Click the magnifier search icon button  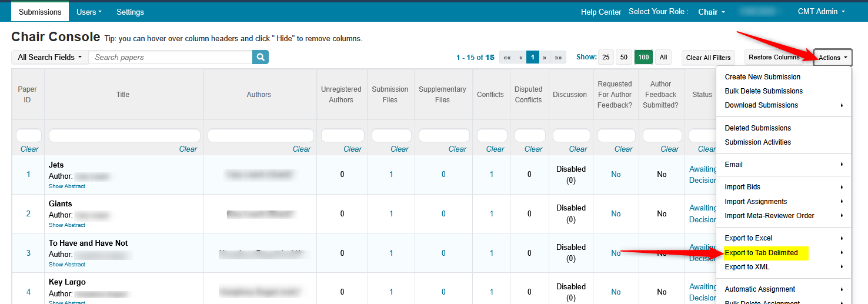(x=261, y=57)
